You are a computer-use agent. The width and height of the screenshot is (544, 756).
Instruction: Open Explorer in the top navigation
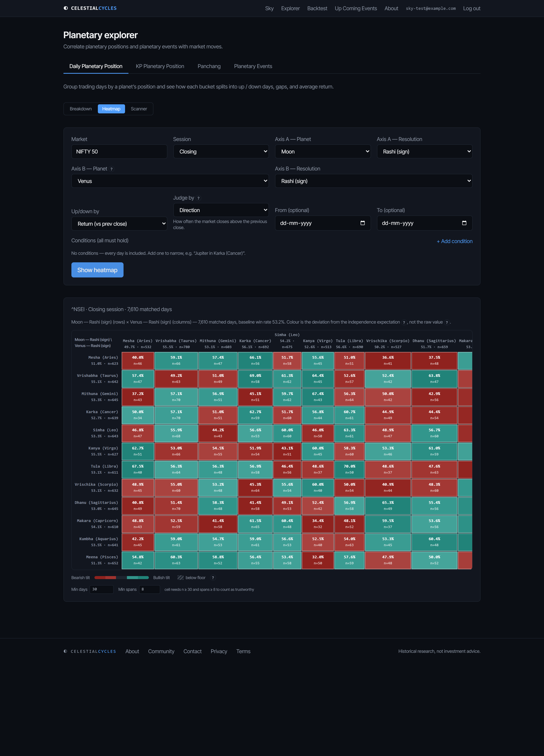click(290, 8)
